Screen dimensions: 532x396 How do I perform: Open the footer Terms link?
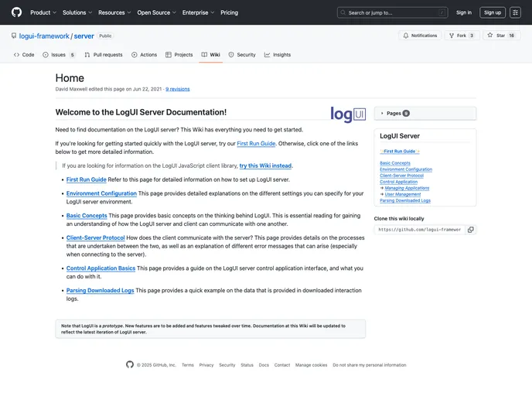click(188, 365)
